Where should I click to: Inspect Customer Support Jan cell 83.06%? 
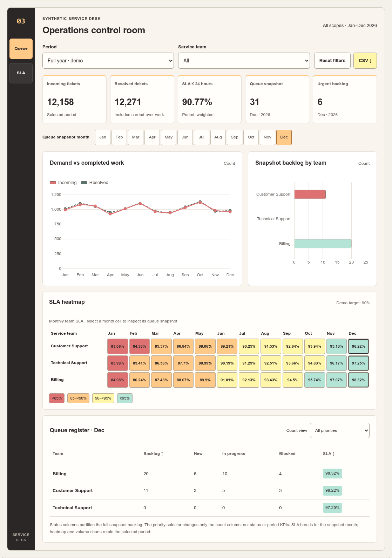(117, 346)
